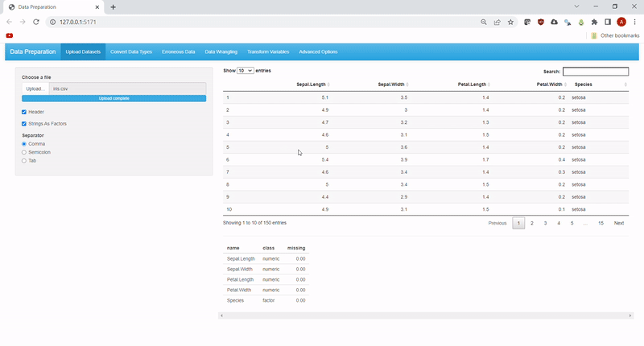
Task: Click the Species row in summary table
Action: click(266, 300)
